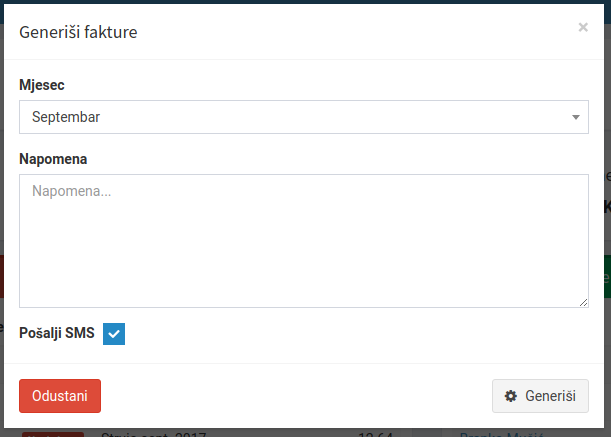611x437 pixels.
Task: Click the textarea resize handle corner
Action: (x=583, y=303)
